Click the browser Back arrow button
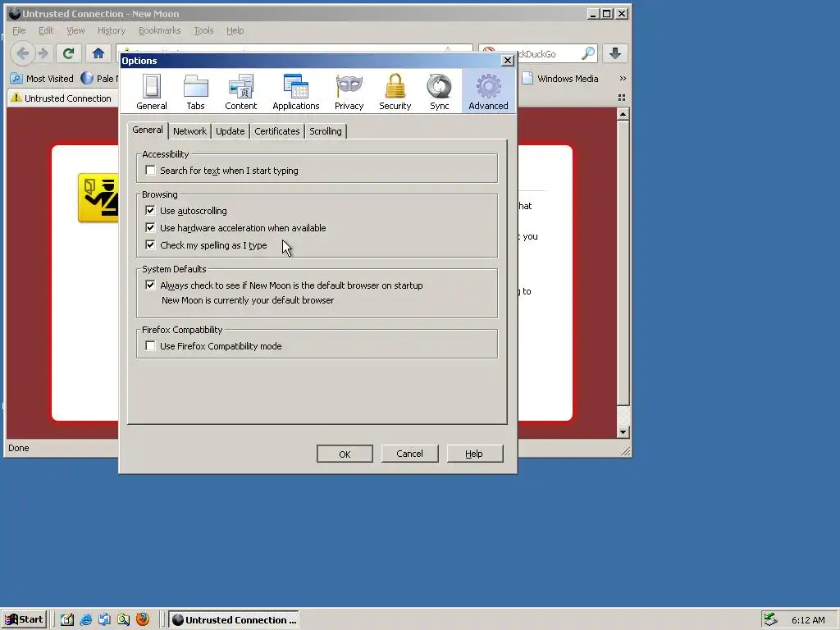 click(22, 53)
